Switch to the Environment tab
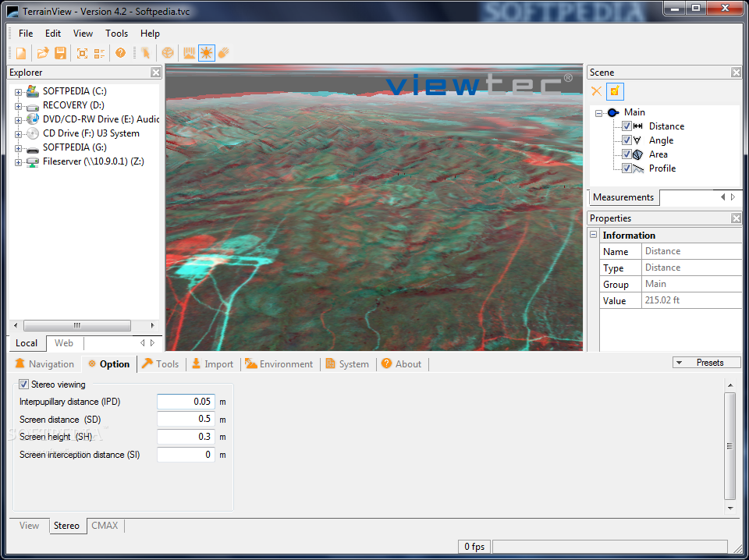The image size is (749, 560). tap(279, 363)
